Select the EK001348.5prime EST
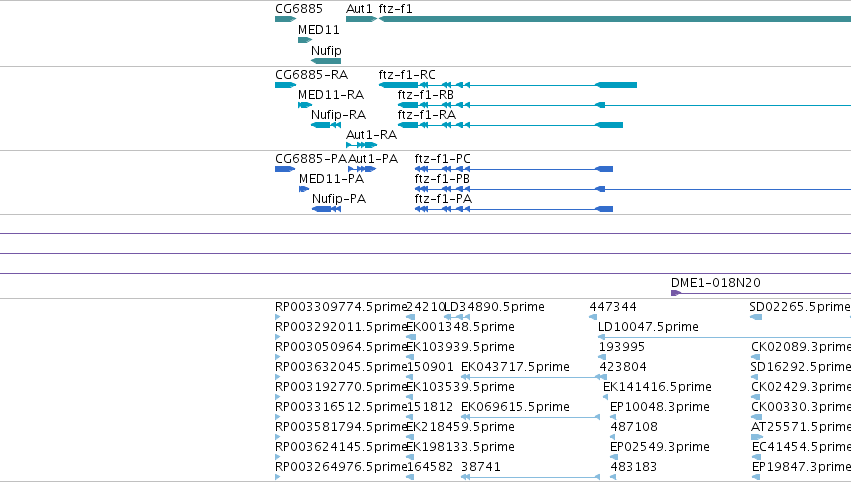Viewport: 851px width, 482px height. click(460, 327)
